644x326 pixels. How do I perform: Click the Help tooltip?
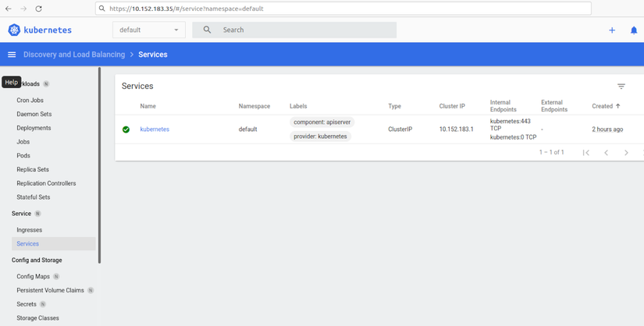click(12, 82)
